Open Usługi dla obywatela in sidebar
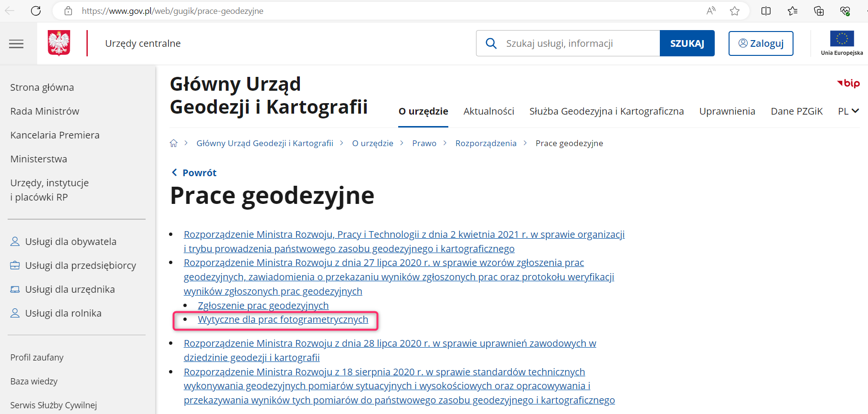868x414 pixels. 71,242
